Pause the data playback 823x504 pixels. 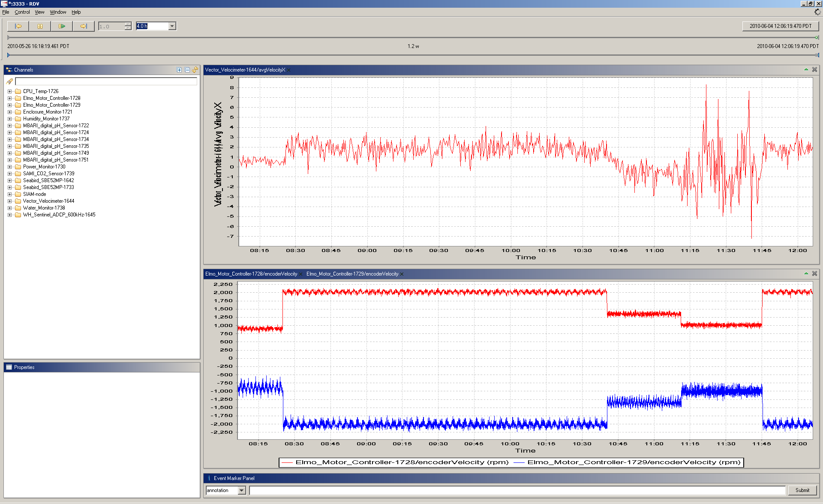[40, 26]
